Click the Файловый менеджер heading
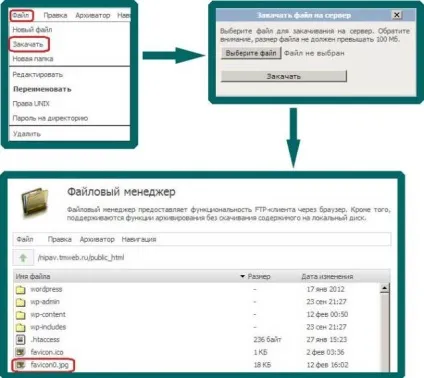The height and width of the screenshot is (378, 424). tap(121, 192)
